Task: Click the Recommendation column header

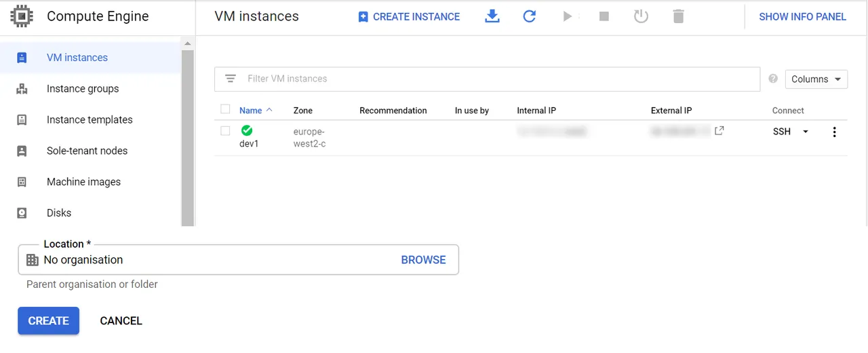Action: (x=393, y=110)
